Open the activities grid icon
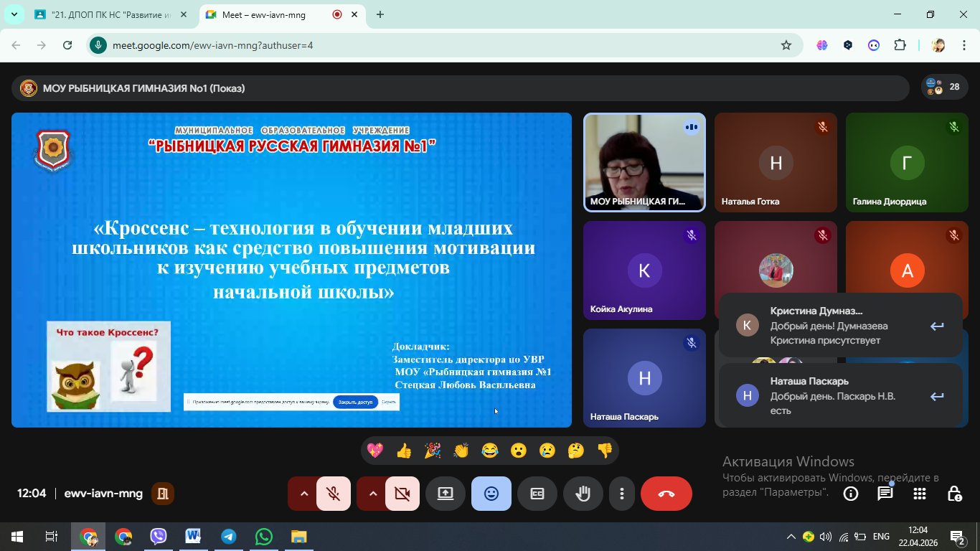Viewport: 980px width, 551px height. pyautogui.click(x=920, y=494)
